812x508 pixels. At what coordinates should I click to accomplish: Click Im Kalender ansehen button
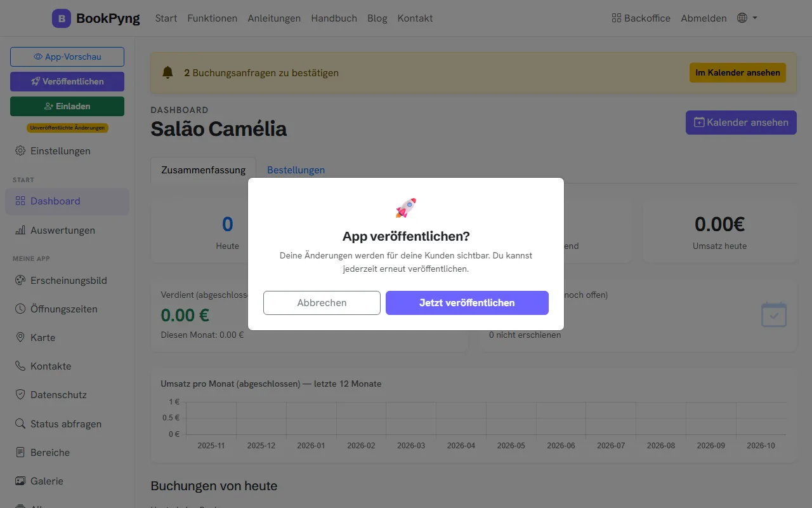(738, 72)
